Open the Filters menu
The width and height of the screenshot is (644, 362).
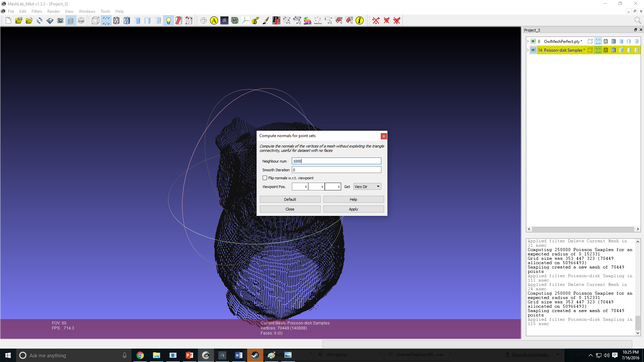tap(37, 11)
